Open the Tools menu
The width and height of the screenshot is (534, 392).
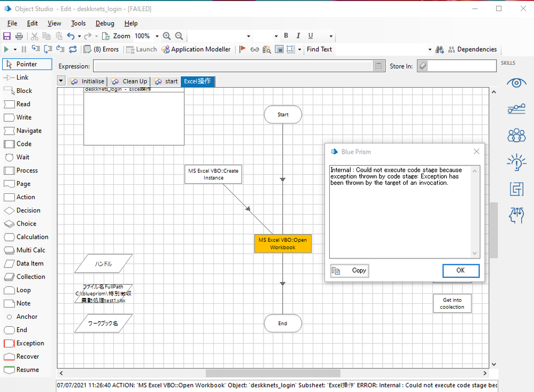tap(79, 23)
